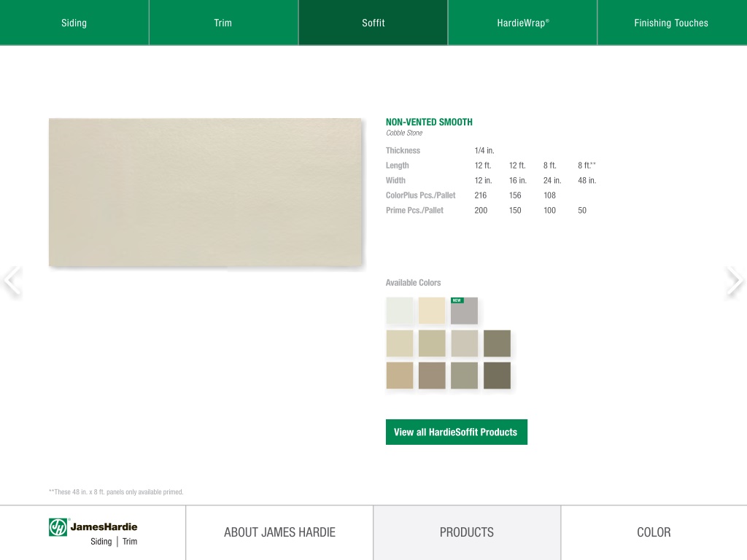Click the 48 in. width value
The width and height of the screenshot is (747, 560).
pos(587,181)
